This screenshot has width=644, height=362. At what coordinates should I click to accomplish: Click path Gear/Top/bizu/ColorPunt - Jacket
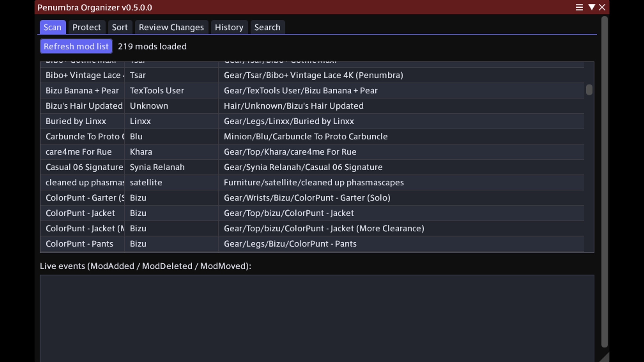pyautogui.click(x=289, y=213)
